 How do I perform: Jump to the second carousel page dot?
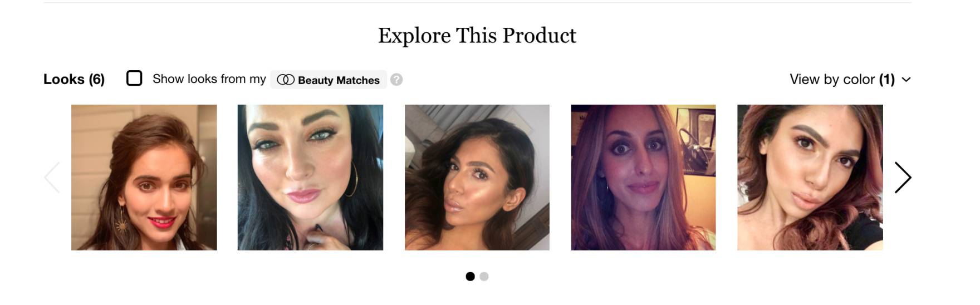pyautogui.click(x=484, y=276)
